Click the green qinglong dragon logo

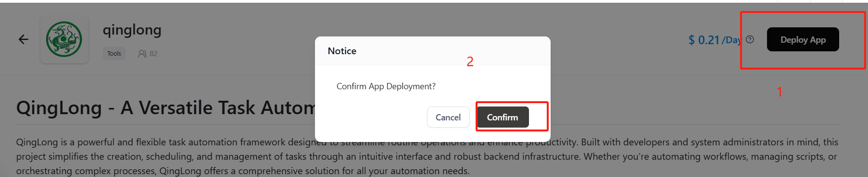[x=64, y=39]
